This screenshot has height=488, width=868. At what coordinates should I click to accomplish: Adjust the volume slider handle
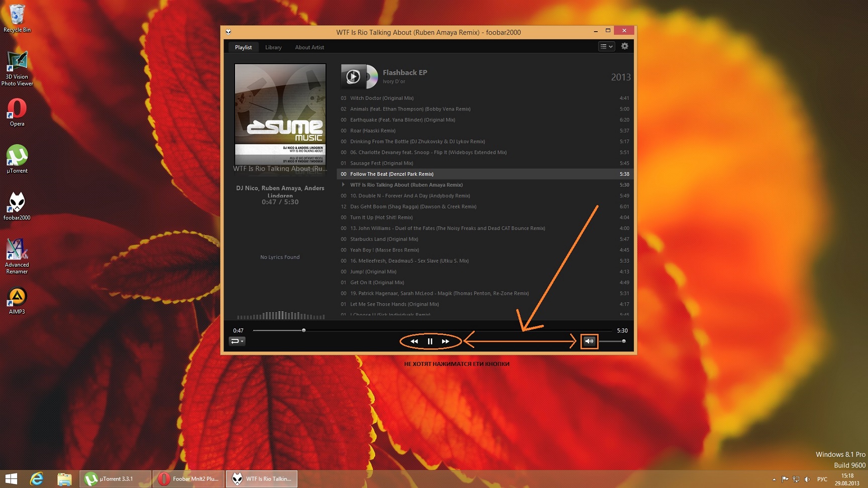point(624,341)
